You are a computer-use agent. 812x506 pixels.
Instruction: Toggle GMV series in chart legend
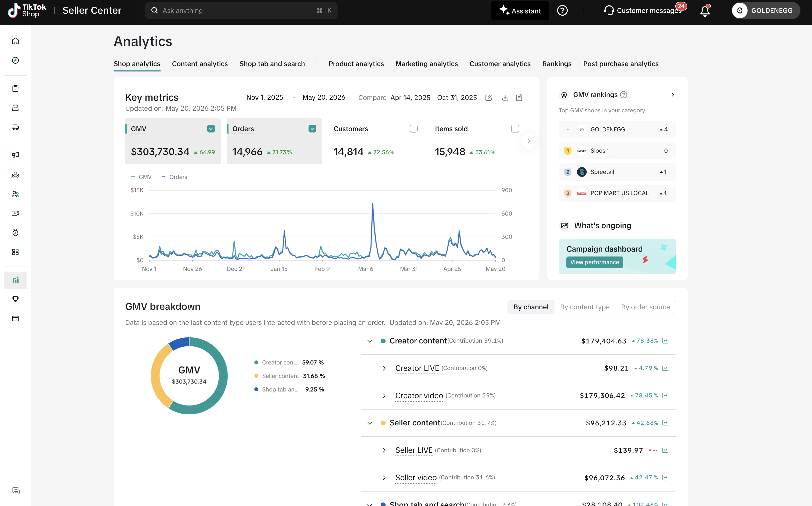(x=141, y=177)
